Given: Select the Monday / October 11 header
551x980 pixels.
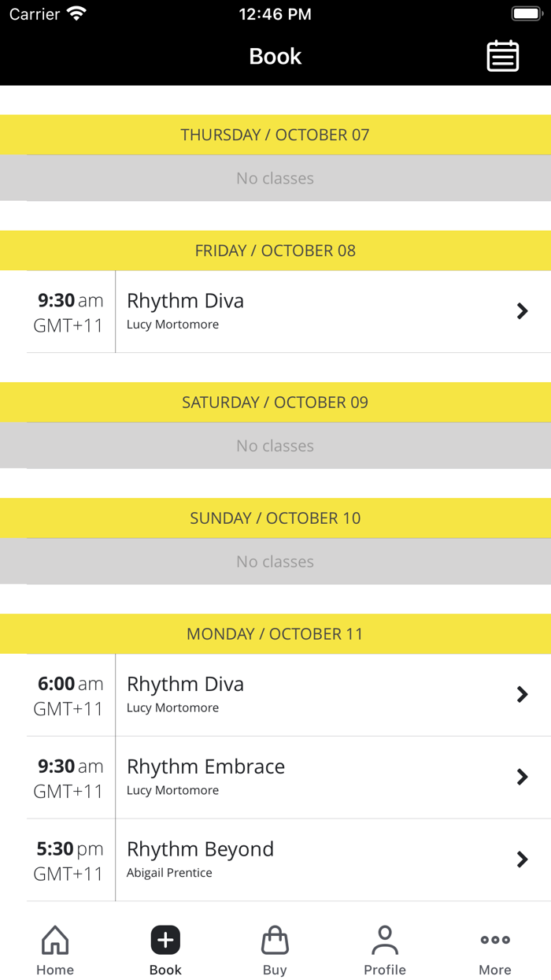Looking at the screenshot, I should point(275,634).
